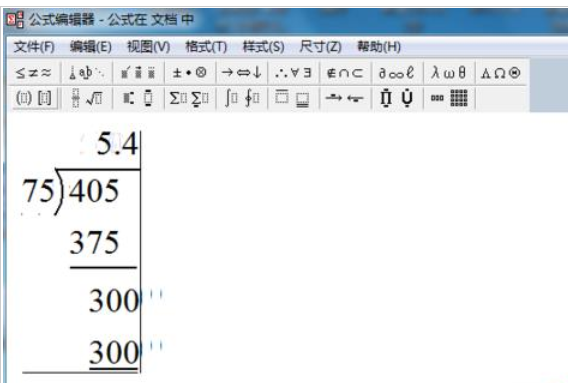Open the operator symbols palette (±•⊗)

pos(190,73)
